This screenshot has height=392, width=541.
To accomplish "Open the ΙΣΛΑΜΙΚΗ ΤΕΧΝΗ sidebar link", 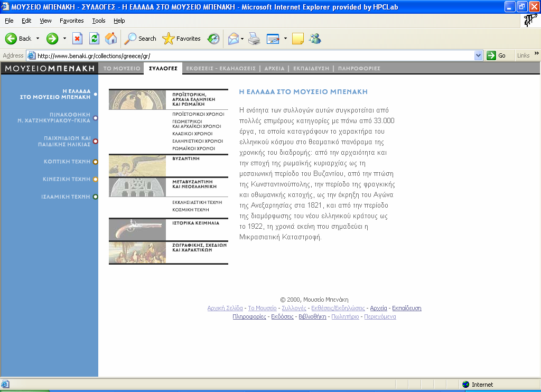I will (x=66, y=197).
